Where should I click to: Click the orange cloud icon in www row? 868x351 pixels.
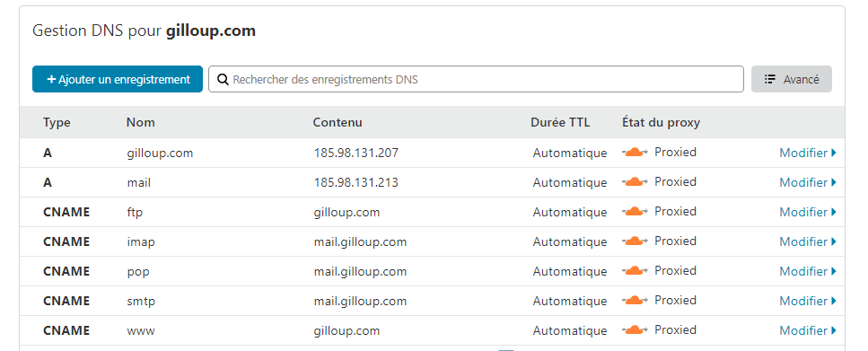click(x=635, y=330)
